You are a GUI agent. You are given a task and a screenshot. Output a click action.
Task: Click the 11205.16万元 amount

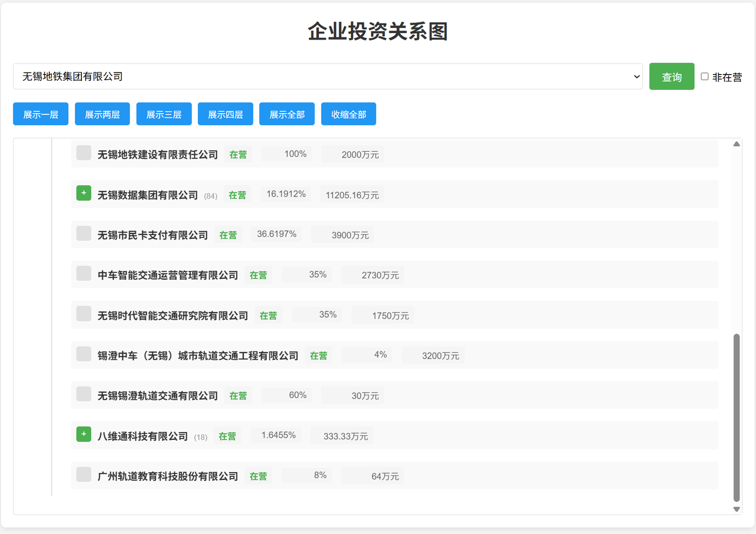tap(352, 195)
